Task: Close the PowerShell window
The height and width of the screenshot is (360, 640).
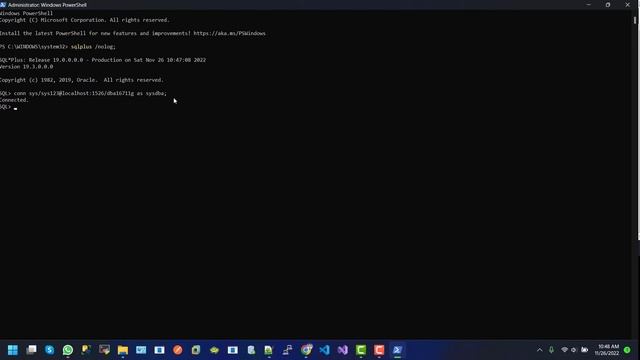Action: click(627, 5)
